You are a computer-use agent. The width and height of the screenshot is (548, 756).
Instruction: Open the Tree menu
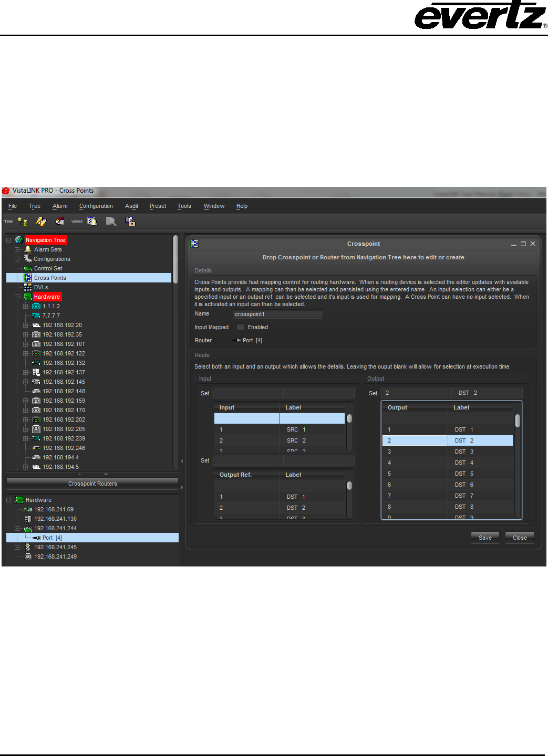[x=35, y=206]
